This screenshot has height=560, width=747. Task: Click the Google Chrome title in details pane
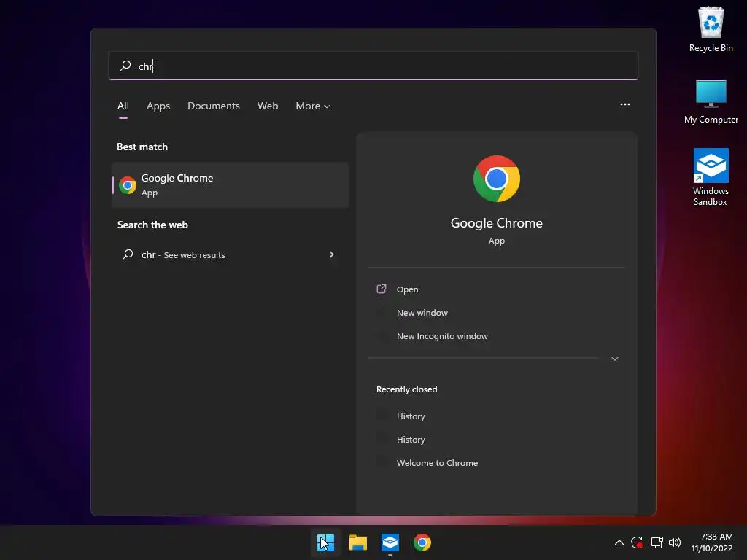click(496, 223)
